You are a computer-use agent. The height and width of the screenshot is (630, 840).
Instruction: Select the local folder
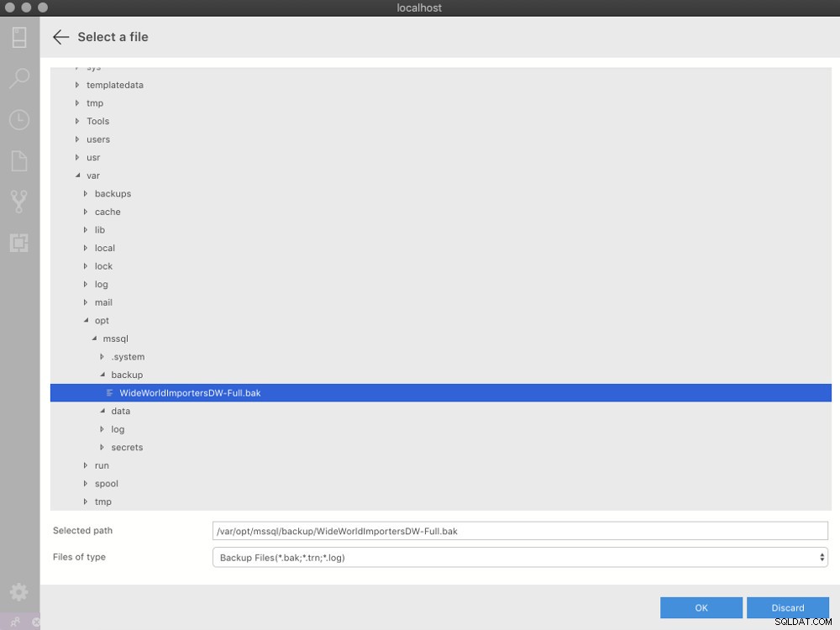[104, 248]
